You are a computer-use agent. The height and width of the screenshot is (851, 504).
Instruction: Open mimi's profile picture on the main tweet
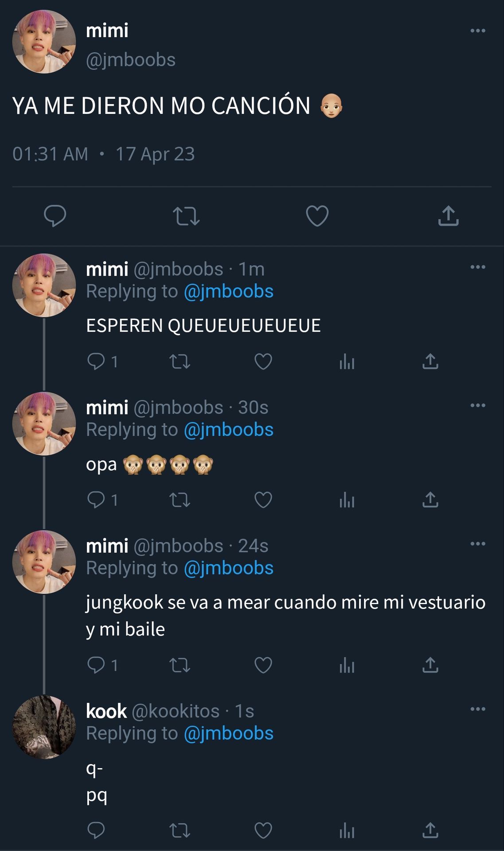(x=44, y=42)
